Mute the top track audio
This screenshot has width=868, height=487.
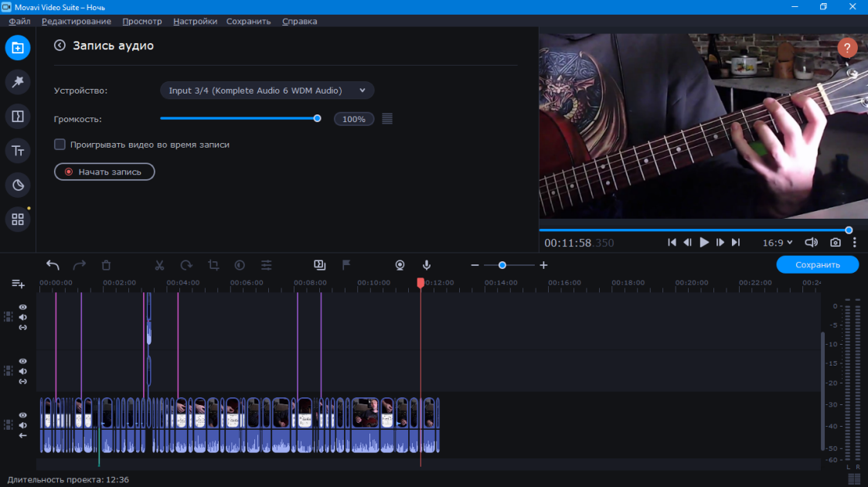point(22,317)
